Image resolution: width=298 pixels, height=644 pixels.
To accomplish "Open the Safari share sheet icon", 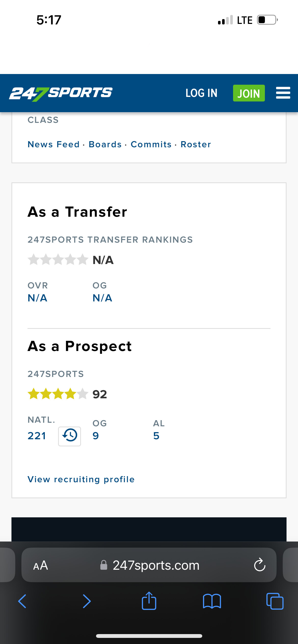I will (x=149, y=601).
